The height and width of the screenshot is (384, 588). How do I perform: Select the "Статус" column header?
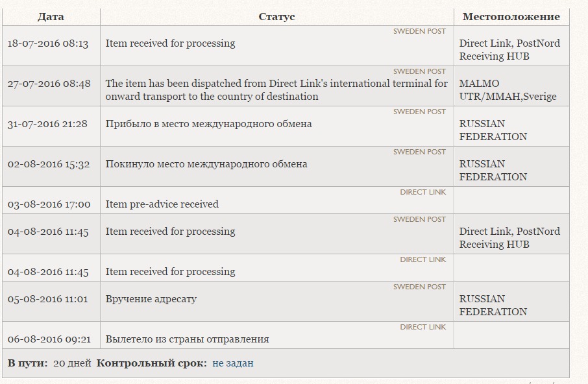tap(276, 17)
